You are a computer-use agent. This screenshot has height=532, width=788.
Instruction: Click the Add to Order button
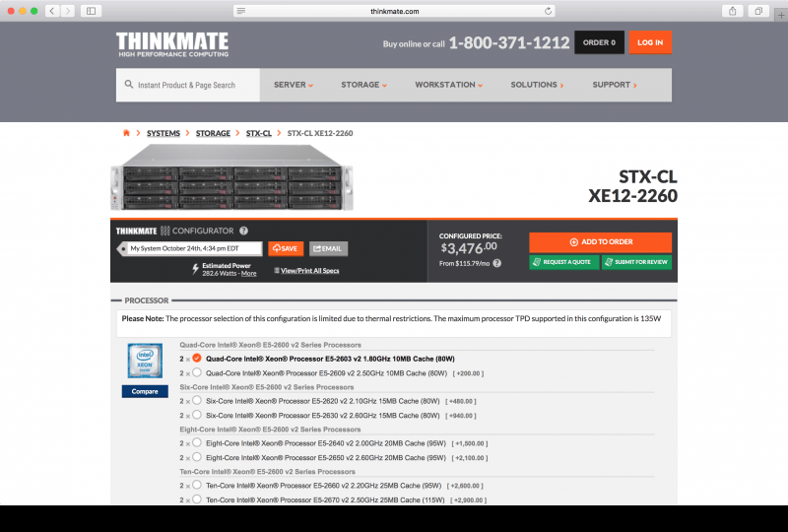point(600,241)
